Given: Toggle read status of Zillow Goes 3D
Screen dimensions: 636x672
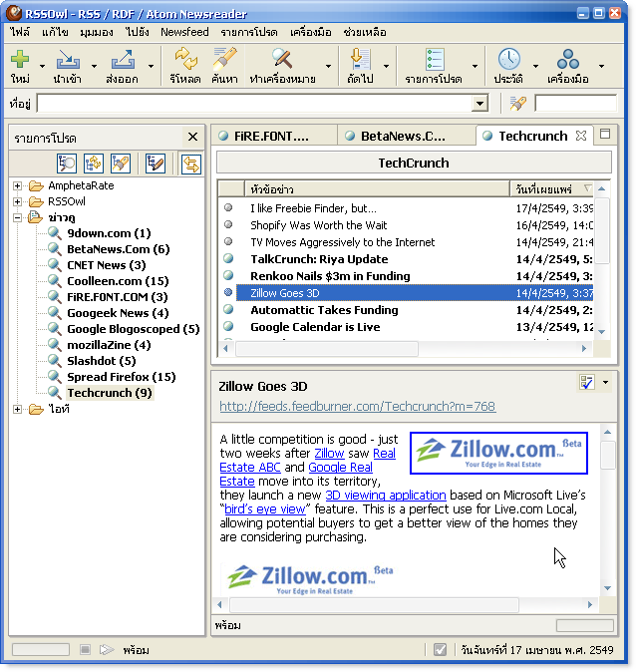Looking at the screenshot, I should coord(228,293).
